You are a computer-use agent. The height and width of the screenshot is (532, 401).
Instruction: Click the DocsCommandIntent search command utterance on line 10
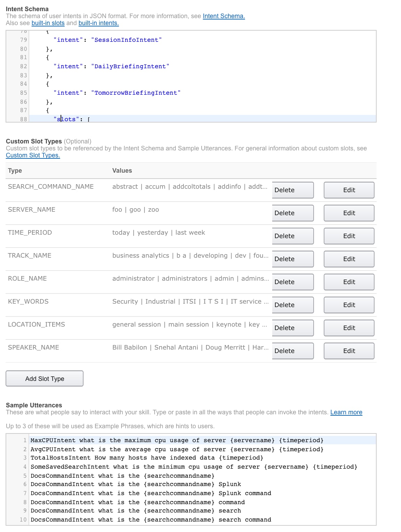pos(202,520)
